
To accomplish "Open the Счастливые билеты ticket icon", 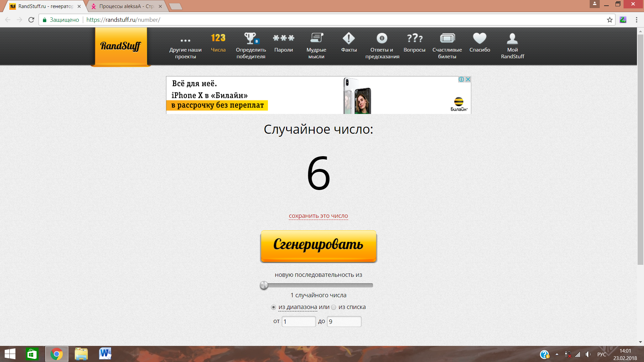I will click(x=447, y=38).
